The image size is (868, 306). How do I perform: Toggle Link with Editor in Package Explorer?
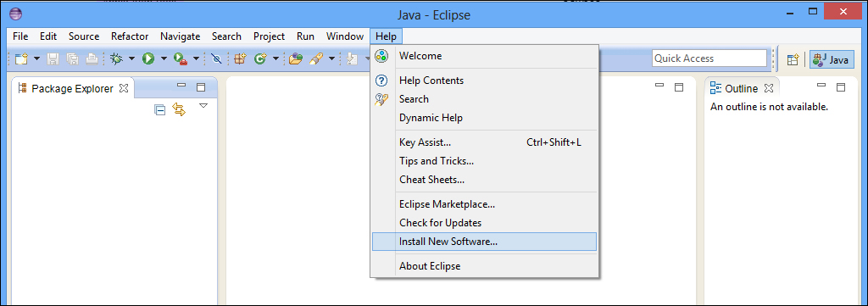[179, 109]
